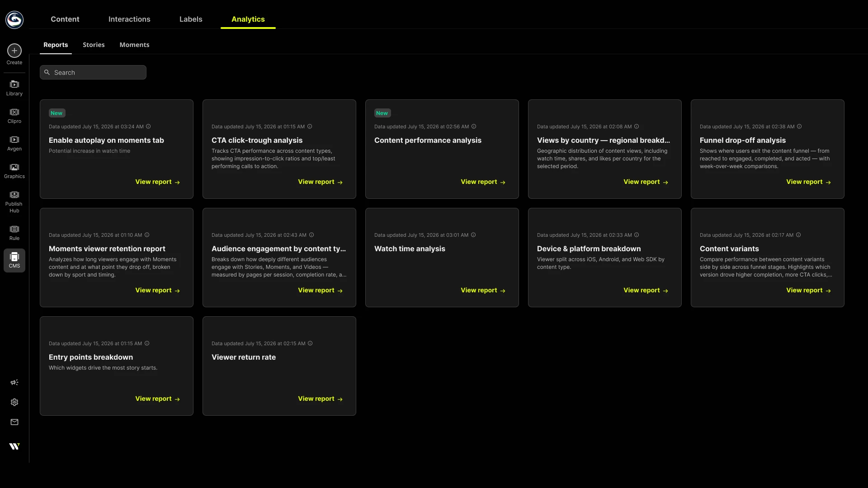
Task: Open the Create plus icon
Action: pos(14,51)
